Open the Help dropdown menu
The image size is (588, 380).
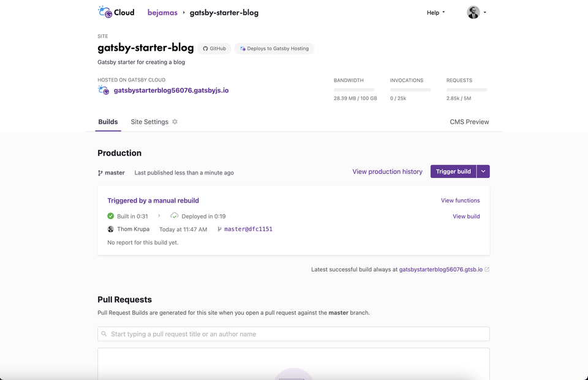click(x=435, y=13)
